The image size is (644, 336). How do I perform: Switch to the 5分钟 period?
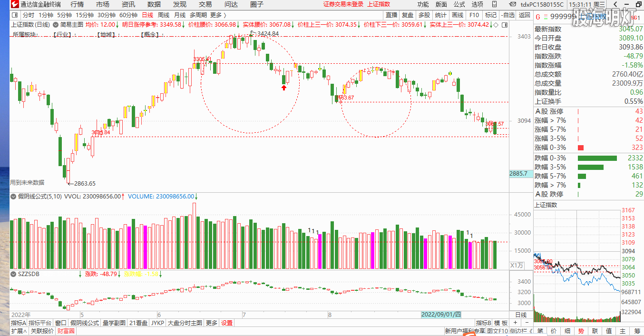pyautogui.click(x=65, y=15)
